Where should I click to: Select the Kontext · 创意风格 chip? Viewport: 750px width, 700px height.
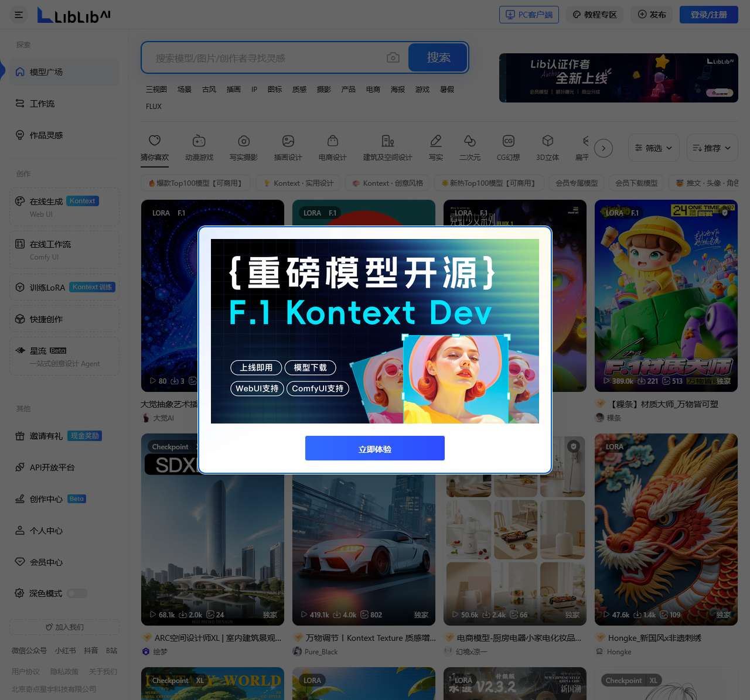click(x=387, y=183)
